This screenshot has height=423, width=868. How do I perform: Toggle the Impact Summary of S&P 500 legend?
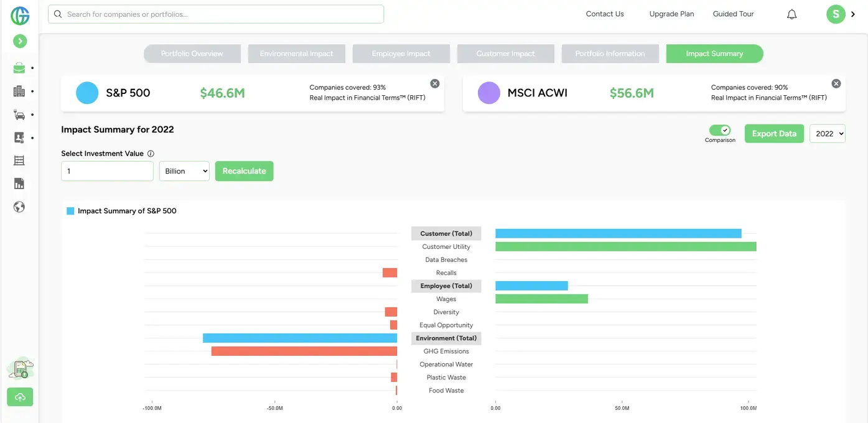[121, 211]
